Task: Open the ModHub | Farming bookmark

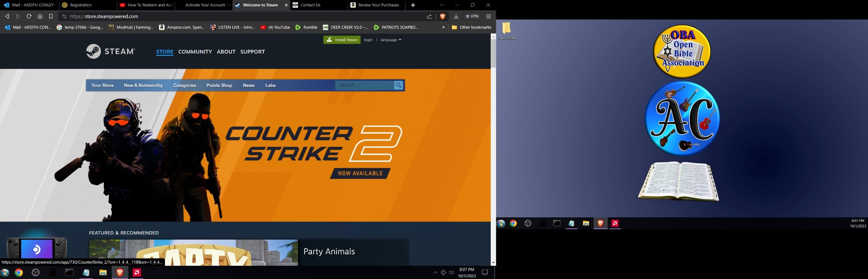Action: click(x=131, y=27)
